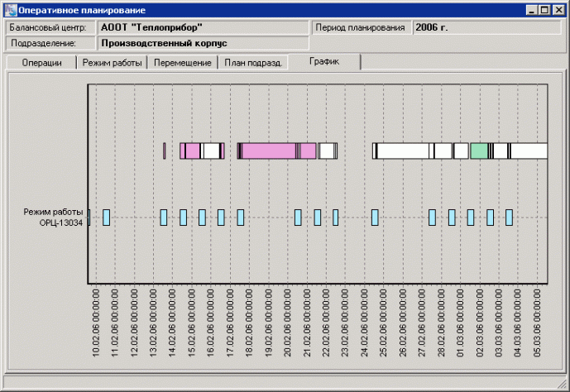The width and height of the screenshot is (570, 392).
Task: Click the Период планирования field 2006 г.
Action: [486, 27]
